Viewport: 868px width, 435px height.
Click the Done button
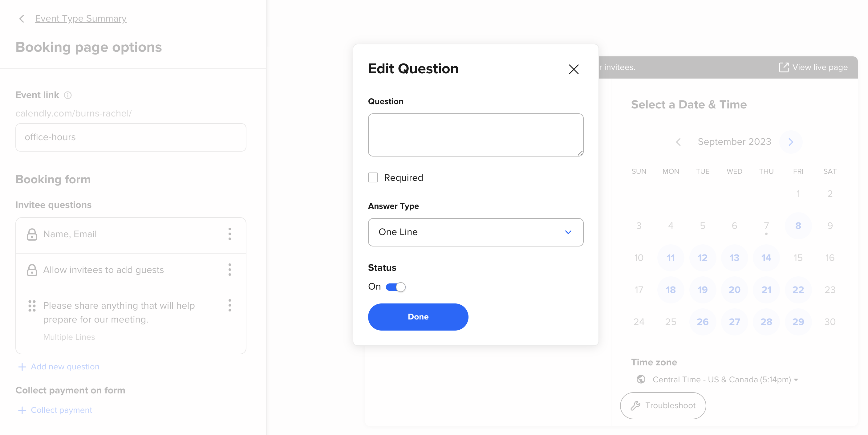coord(418,317)
